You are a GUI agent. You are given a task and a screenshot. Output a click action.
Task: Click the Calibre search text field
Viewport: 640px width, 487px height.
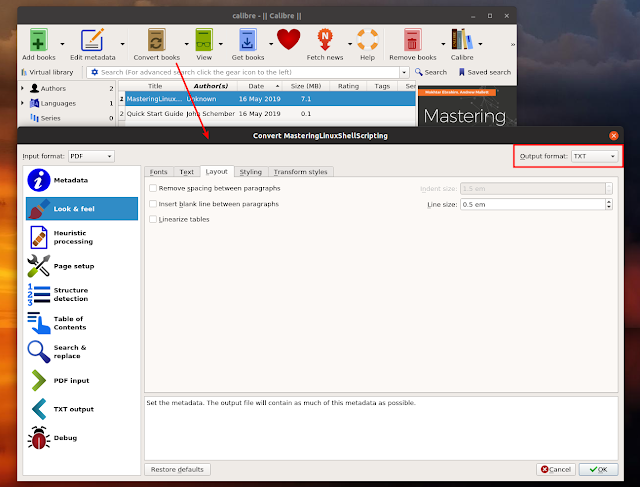click(248, 72)
